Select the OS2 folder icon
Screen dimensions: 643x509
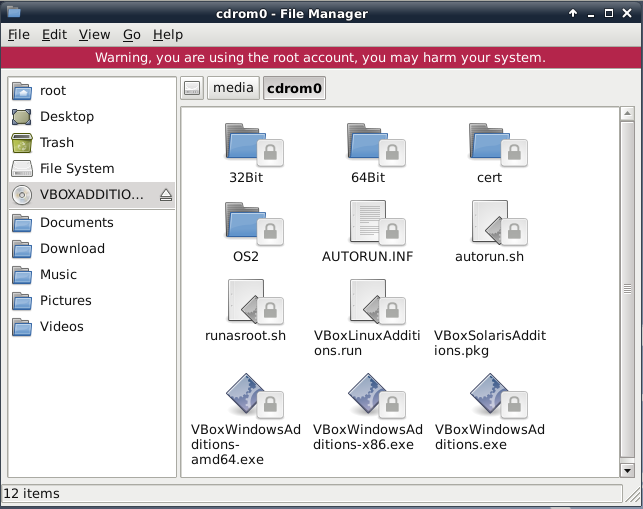point(253,224)
